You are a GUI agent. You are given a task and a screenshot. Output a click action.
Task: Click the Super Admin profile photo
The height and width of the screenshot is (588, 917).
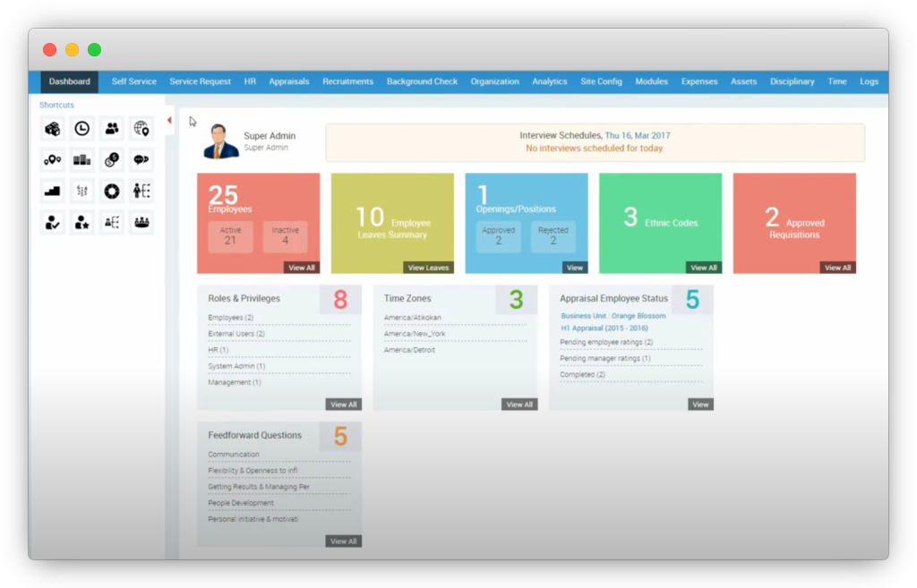220,141
